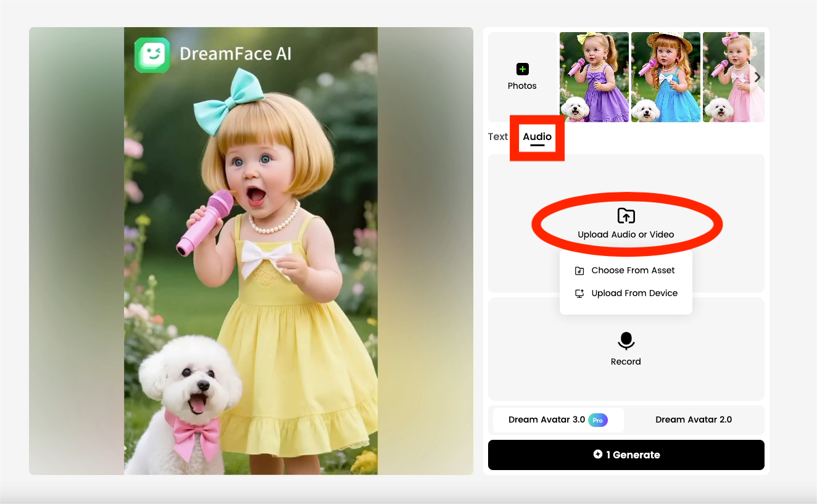Select the purple dress girl thumbnail
The height and width of the screenshot is (504, 817).
(594, 77)
